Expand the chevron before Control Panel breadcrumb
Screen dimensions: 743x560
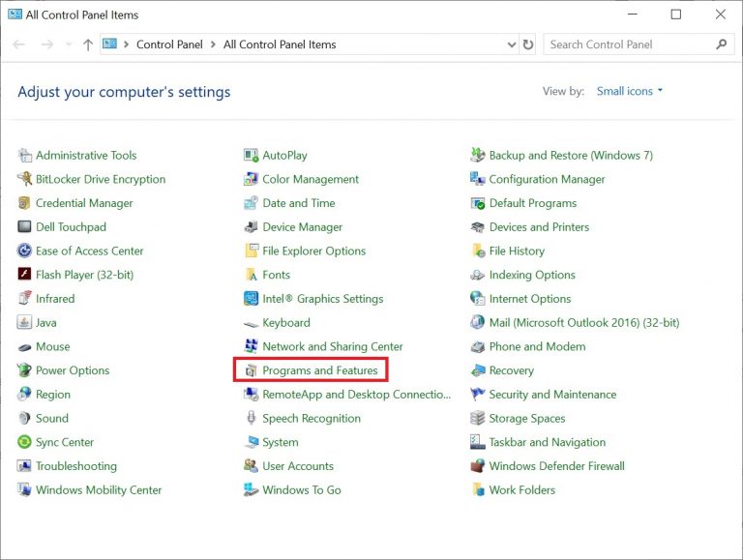click(126, 44)
